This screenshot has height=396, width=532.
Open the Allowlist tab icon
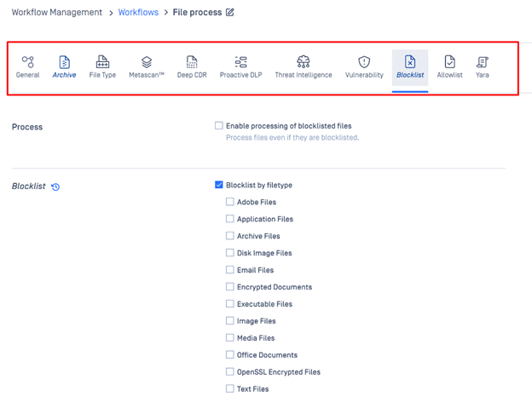click(x=449, y=62)
